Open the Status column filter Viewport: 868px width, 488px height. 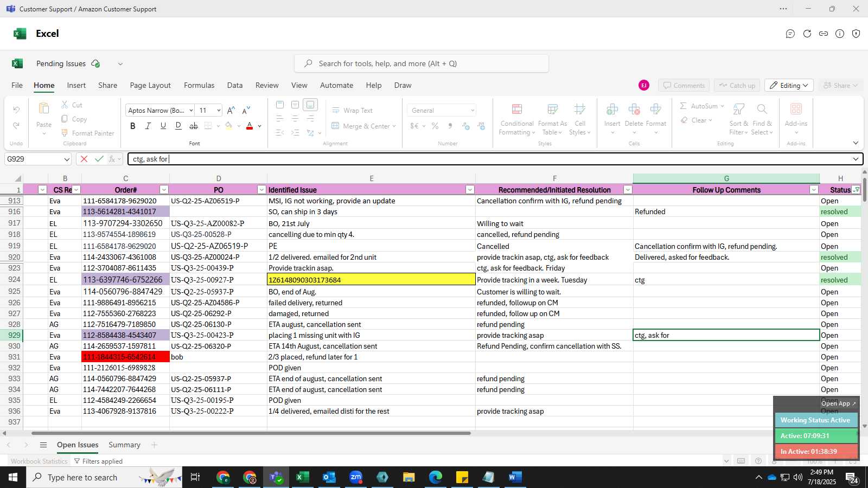coord(856,190)
